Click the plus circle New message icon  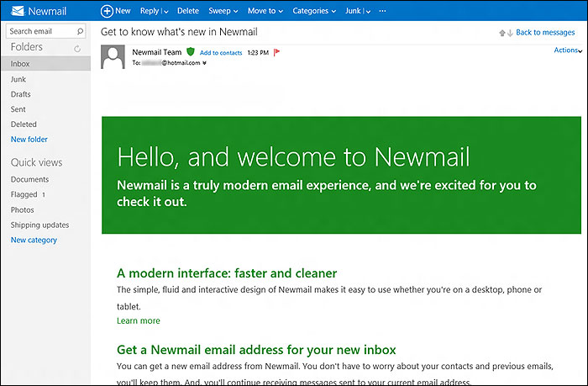(107, 11)
